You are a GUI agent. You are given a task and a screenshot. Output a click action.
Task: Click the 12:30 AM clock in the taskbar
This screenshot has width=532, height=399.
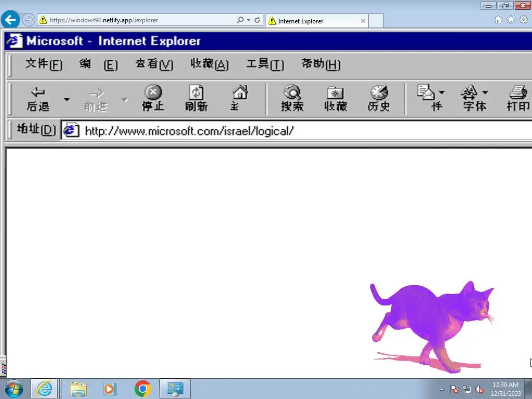(505, 385)
